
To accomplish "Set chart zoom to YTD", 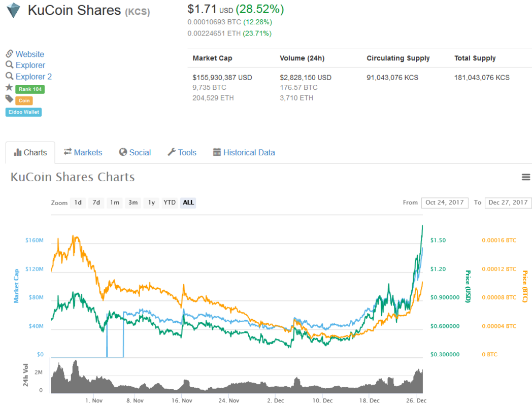I will click(170, 202).
